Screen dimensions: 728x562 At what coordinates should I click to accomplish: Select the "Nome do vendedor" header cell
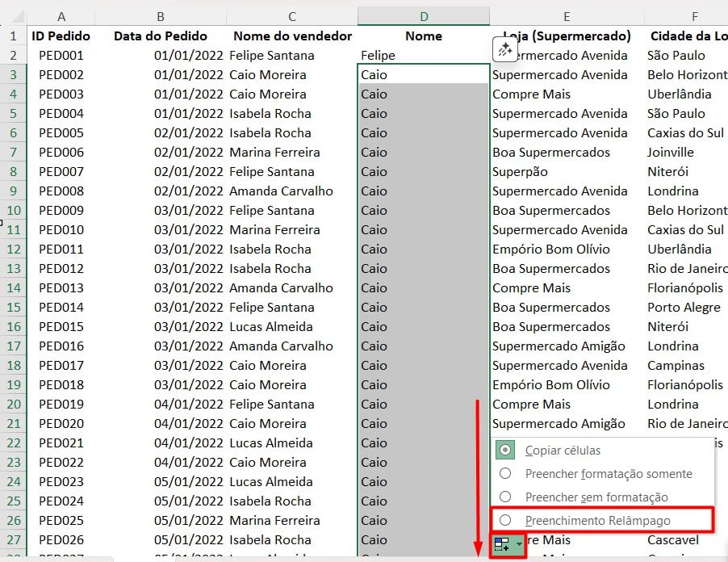[291, 36]
